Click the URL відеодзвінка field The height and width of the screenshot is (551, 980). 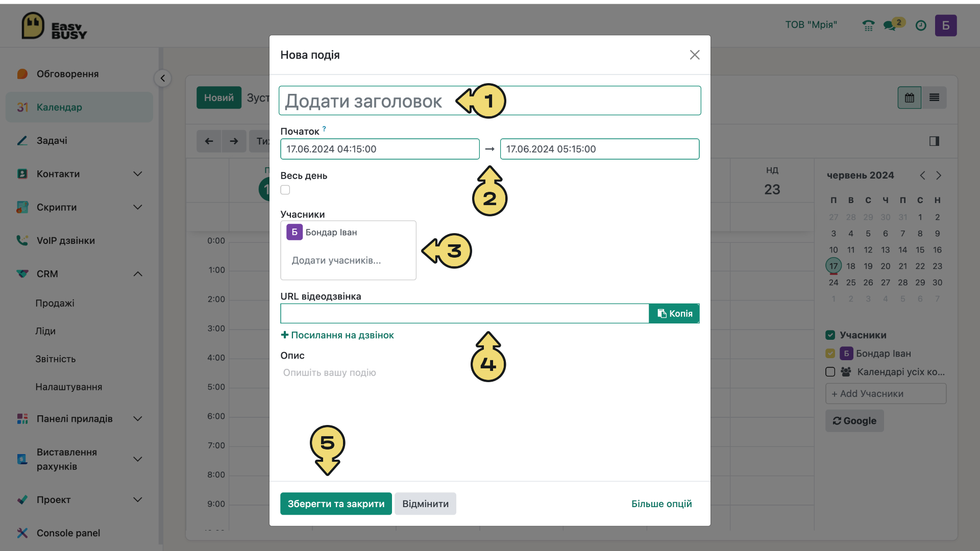tap(464, 314)
